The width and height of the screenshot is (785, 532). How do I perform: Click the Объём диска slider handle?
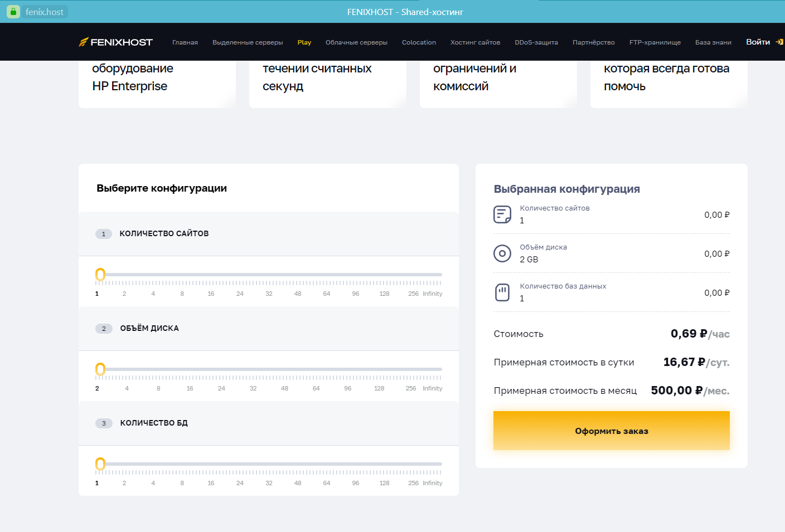point(100,369)
